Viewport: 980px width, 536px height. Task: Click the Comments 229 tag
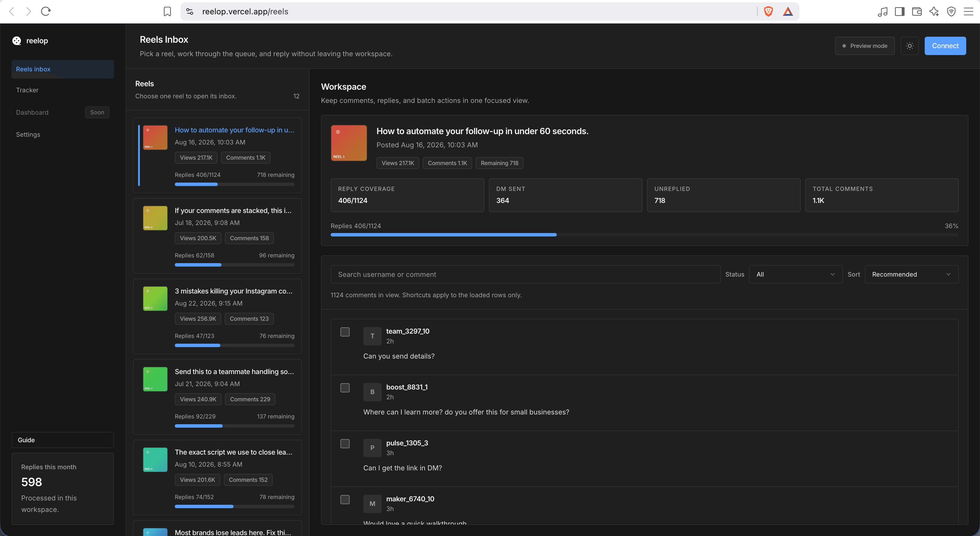250,399
